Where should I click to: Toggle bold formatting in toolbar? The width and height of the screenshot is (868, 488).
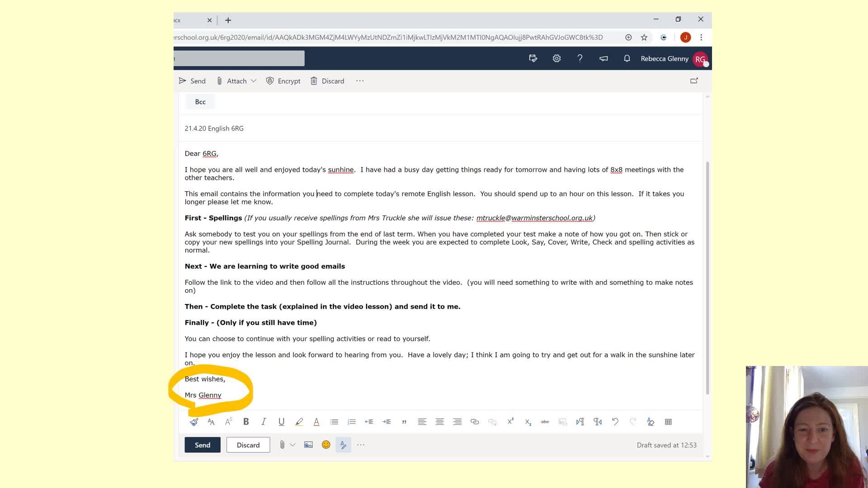(x=246, y=422)
